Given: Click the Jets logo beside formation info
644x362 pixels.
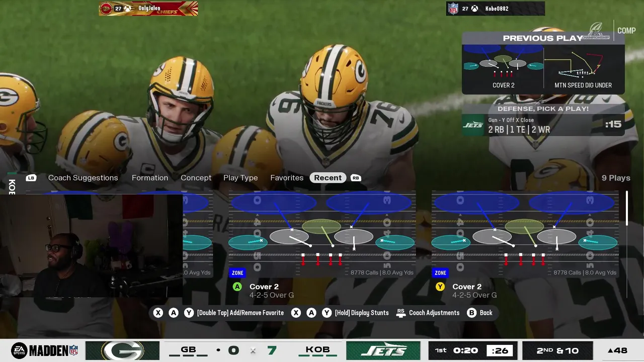Looking at the screenshot, I should (x=473, y=125).
